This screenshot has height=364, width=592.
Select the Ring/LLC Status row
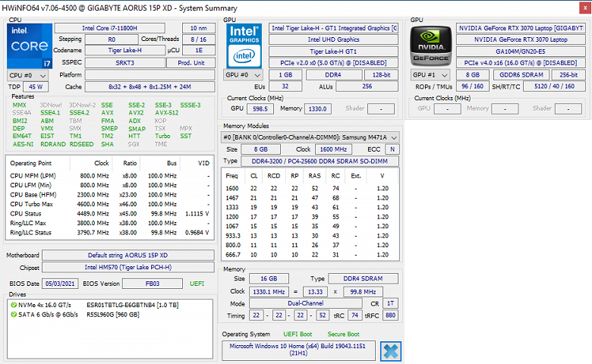coord(109,232)
